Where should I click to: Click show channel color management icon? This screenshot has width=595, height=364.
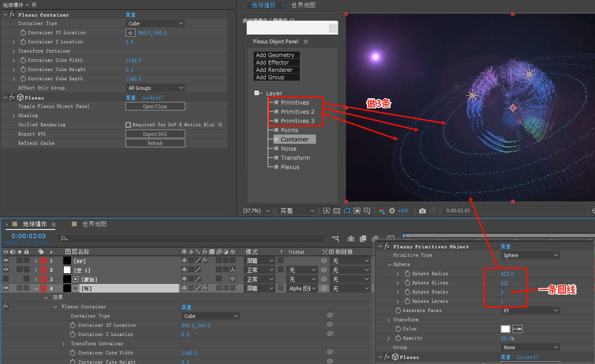click(x=382, y=211)
